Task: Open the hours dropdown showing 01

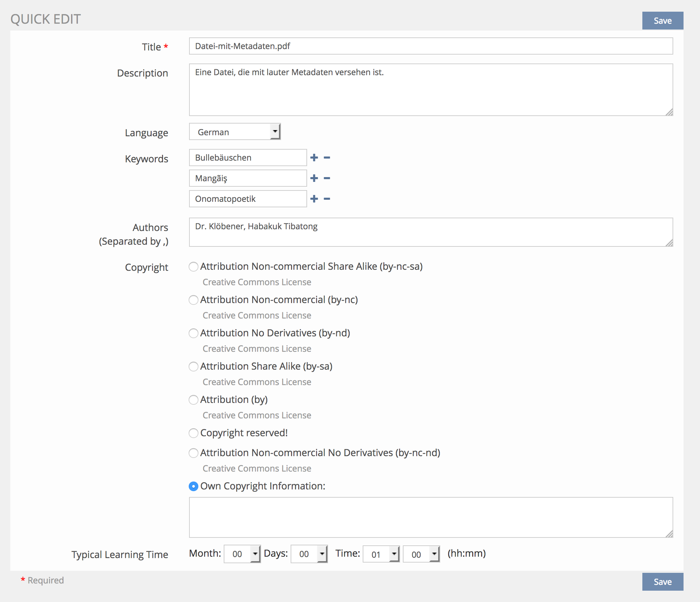Action: pyautogui.click(x=381, y=554)
